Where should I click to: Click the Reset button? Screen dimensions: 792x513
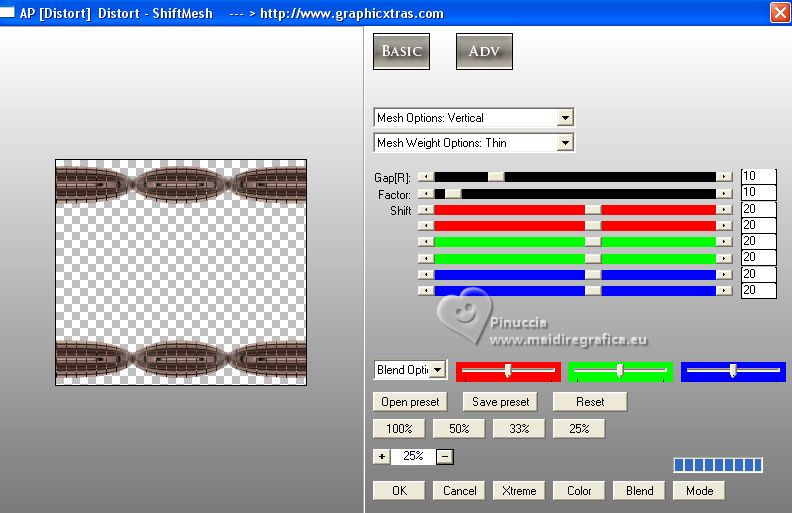point(590,402)
